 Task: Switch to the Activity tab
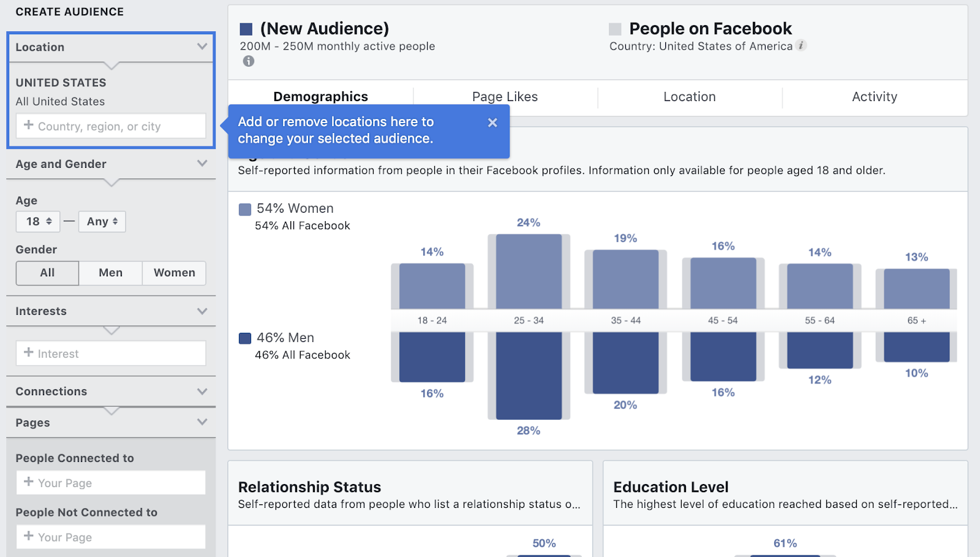coord(875,97)
